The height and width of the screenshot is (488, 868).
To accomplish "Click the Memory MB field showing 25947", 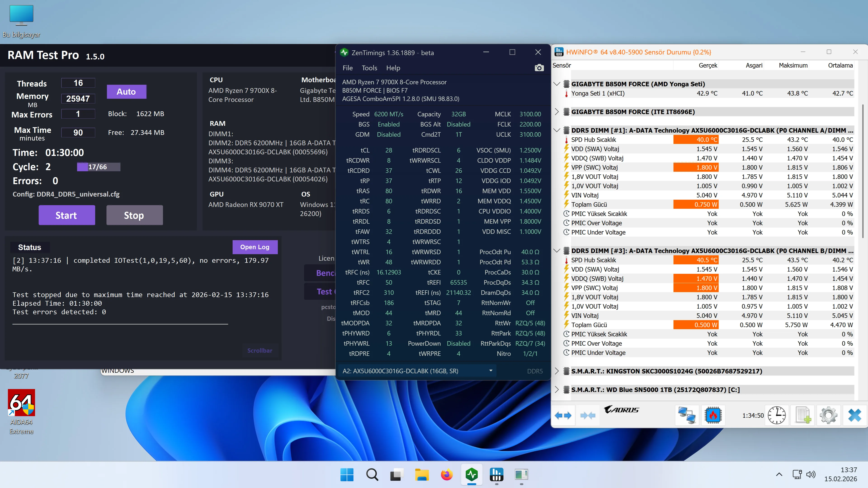I will [78, 99].
